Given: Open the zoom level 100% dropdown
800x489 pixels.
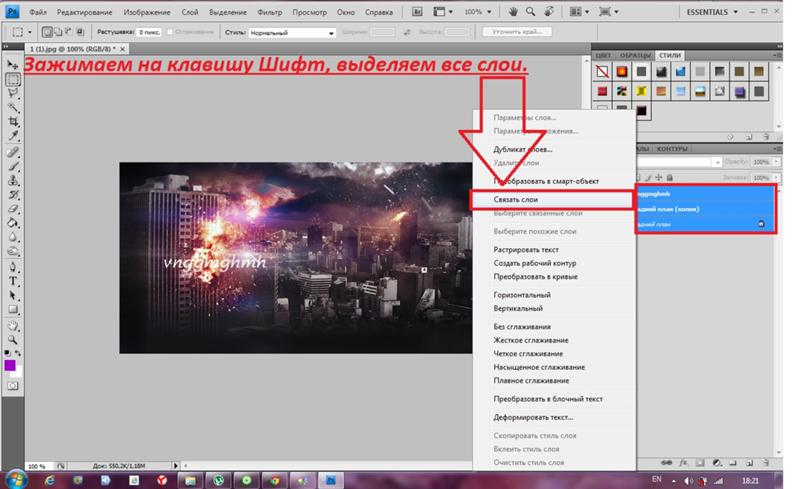Looking at the screenshot, I should point(476,12).
